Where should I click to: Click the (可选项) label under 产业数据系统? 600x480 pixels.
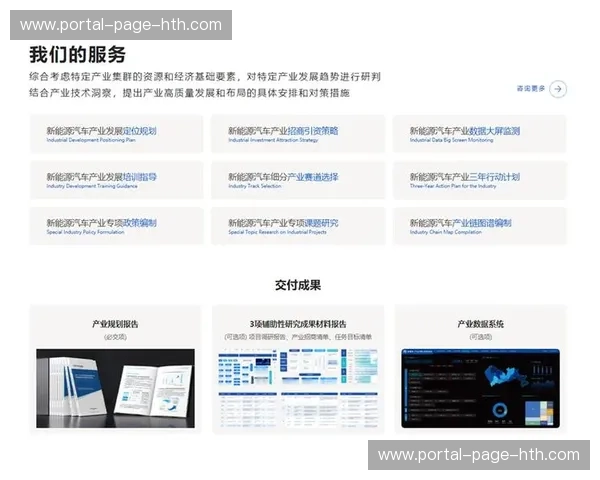click(481, 337)
